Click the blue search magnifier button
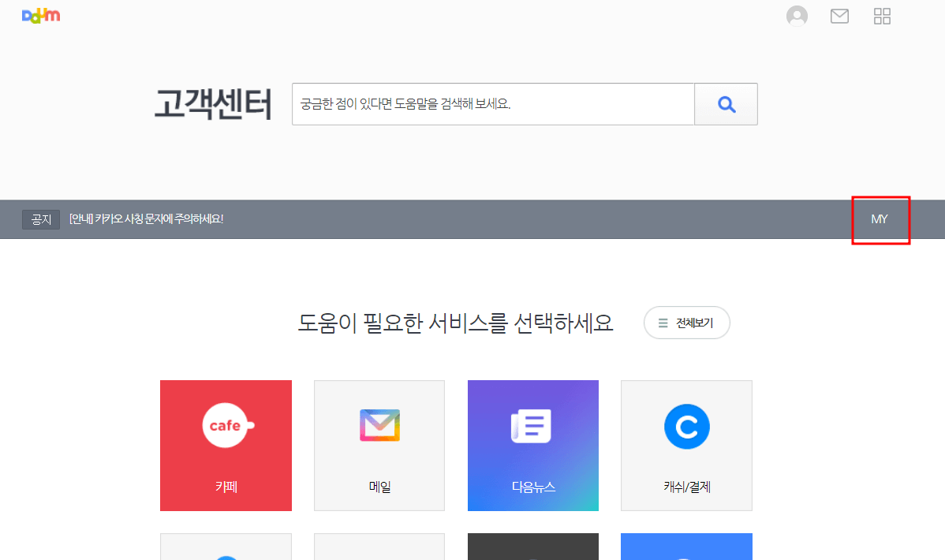The width and height of the screenshot is (945, 560). point(725,103)
